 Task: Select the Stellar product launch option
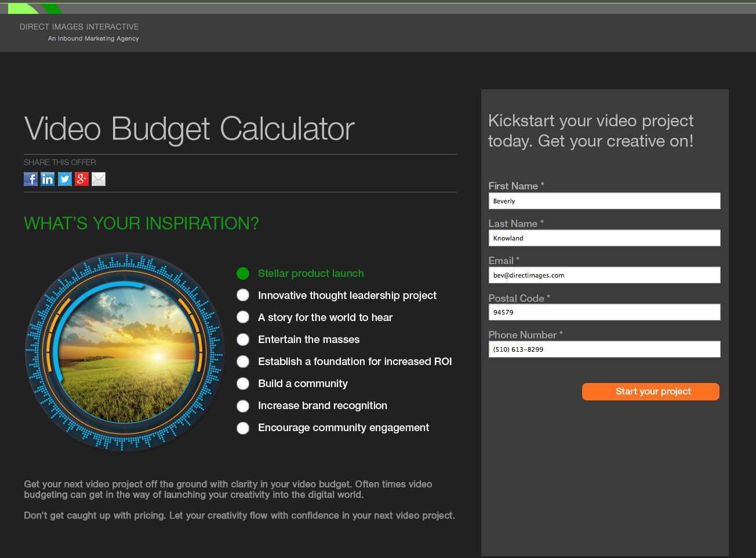point(243,273)
